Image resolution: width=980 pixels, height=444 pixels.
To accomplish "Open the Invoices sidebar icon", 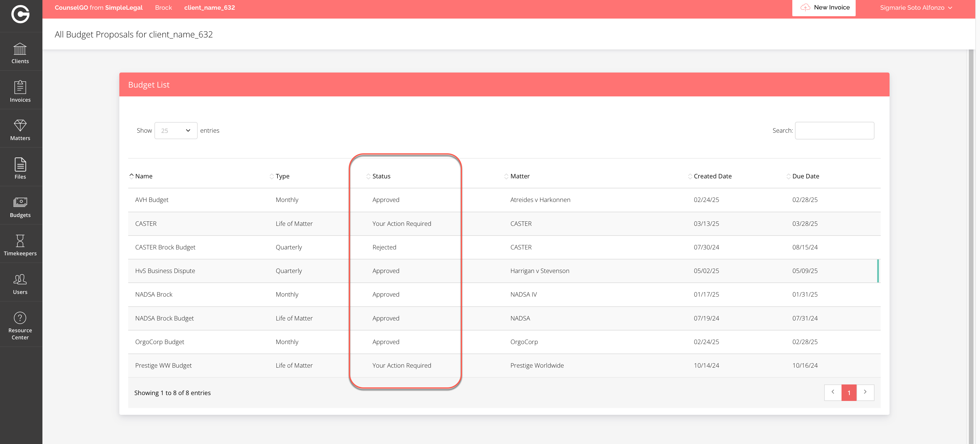I will tap(20, 87).
